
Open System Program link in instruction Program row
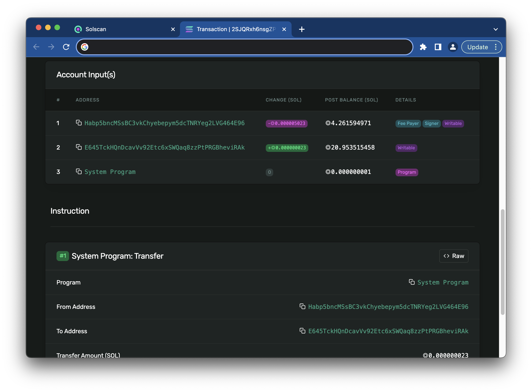click(x=443, y=283)
